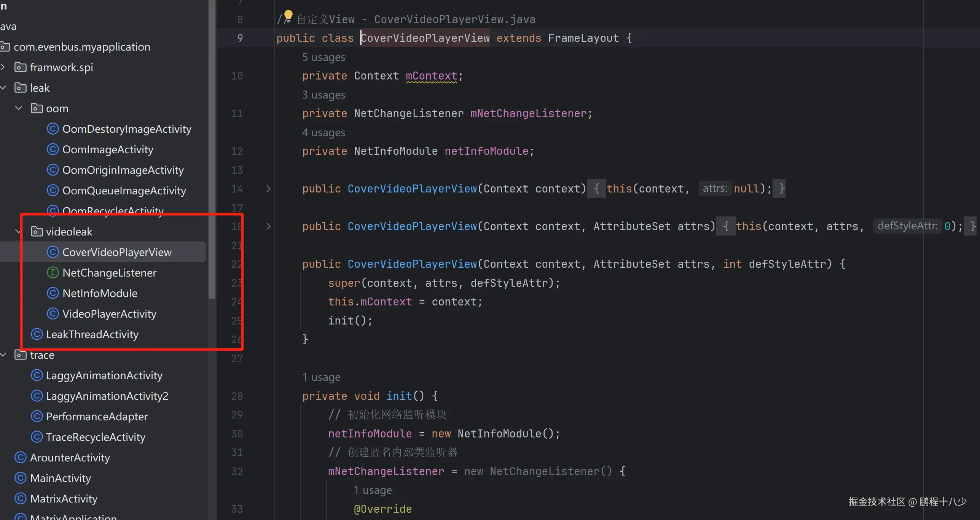This screenshot has height=520, width=980.
Task: Click the '5 usages' hint above mContext
Action: (x=323, y=57)
